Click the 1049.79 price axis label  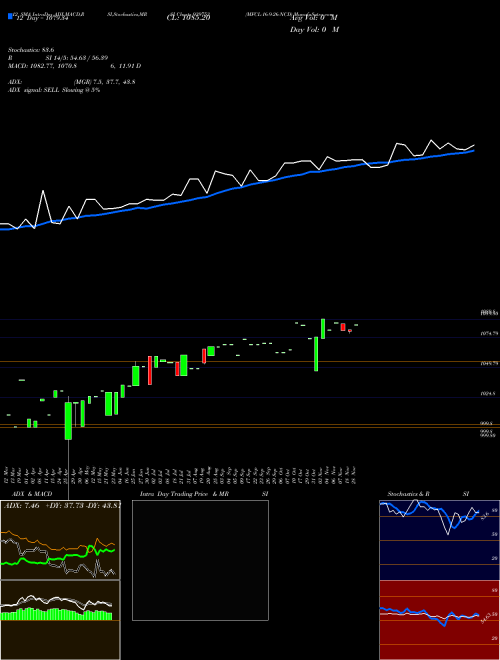point(489,363)
